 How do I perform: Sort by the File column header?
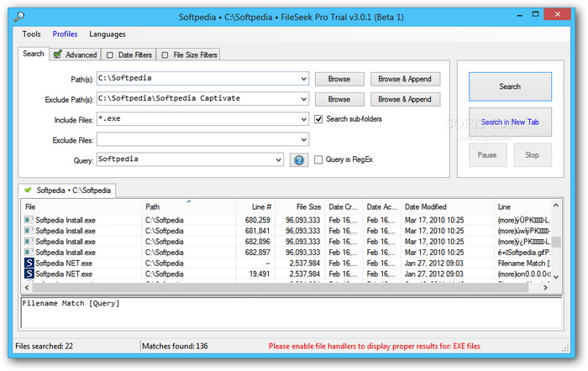click(x=81, y=206)
